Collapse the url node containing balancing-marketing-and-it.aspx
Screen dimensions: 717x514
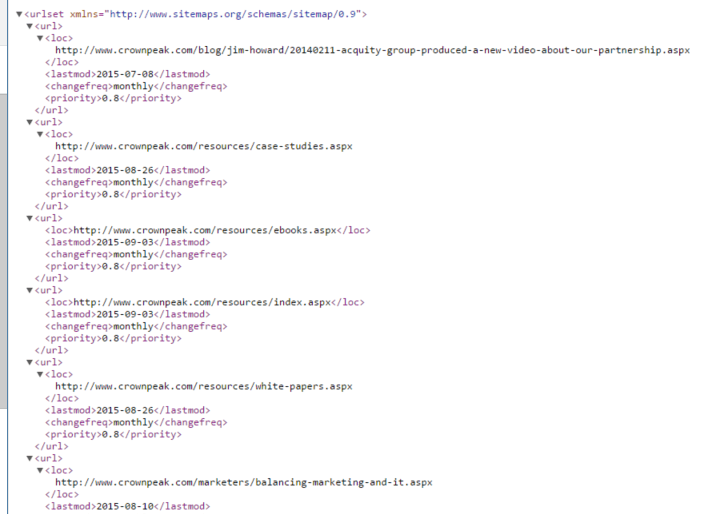[29, 458]
